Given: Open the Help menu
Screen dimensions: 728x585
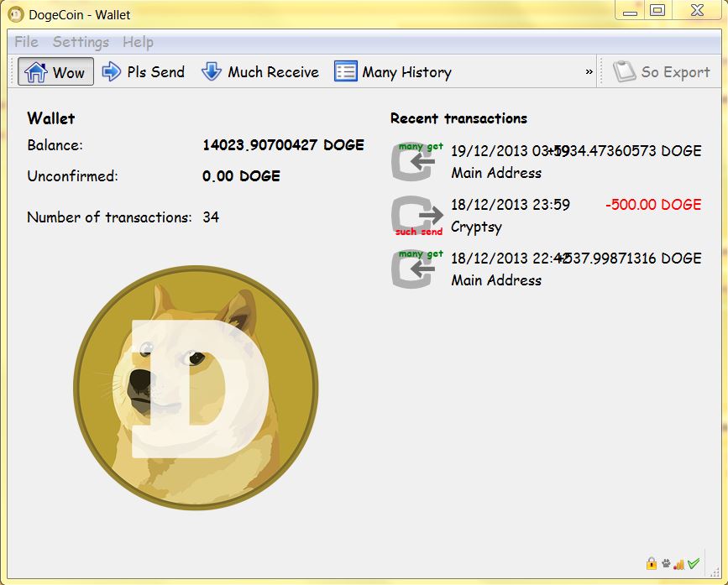Looking at the screenshot, I should (x=138, y=42).
